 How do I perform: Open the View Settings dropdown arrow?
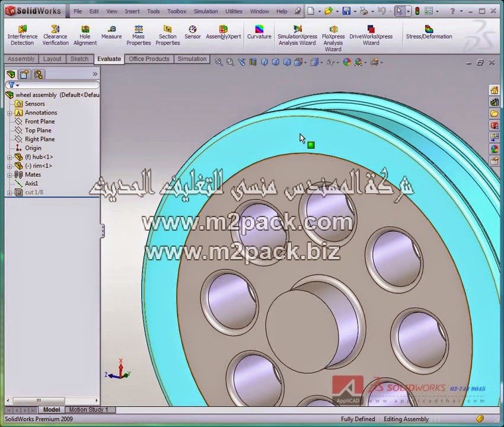coord(381,62)
